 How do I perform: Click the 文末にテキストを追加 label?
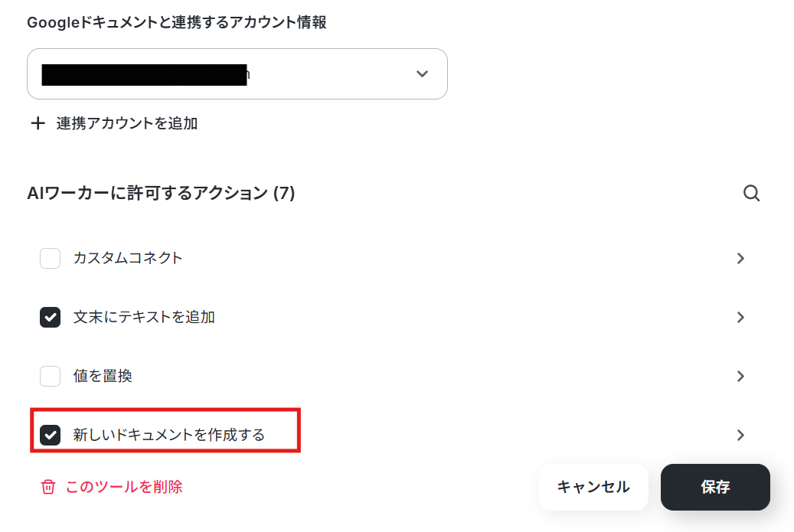pyautogui.click(x=144, y=318)
